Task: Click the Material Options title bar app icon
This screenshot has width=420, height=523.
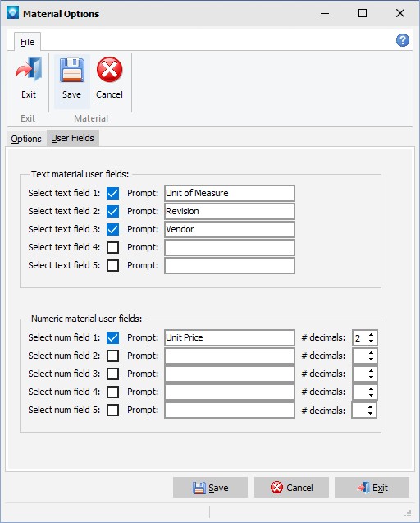Action: pyautogui.click(x=12, y=13)
